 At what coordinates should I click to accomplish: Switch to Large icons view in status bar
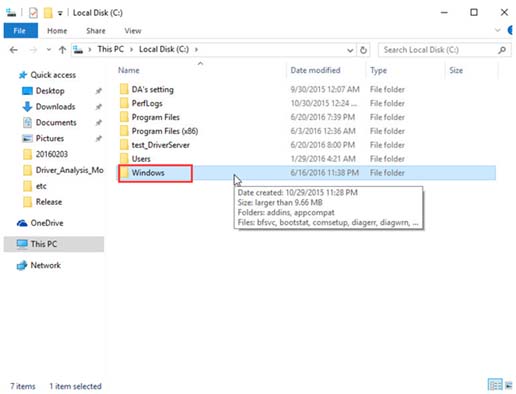(x=508, y=385)
